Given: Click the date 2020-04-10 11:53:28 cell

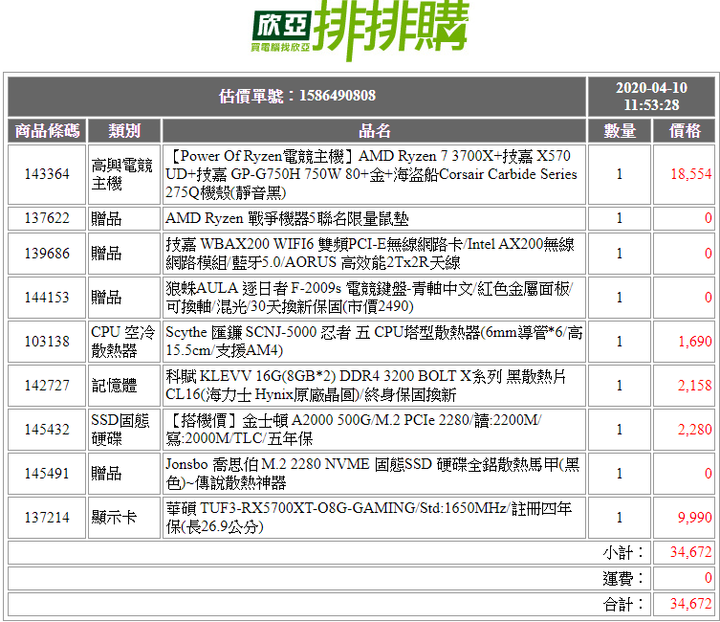Looking at the screenshot, I should tap(652, 96).
